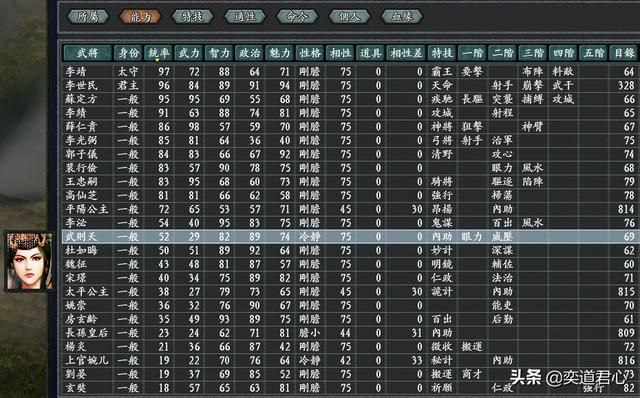This screenshot has width=640, height=398.
Task: Click 膽小 personality in 長孫皇后 row
Action: point(310,333)
